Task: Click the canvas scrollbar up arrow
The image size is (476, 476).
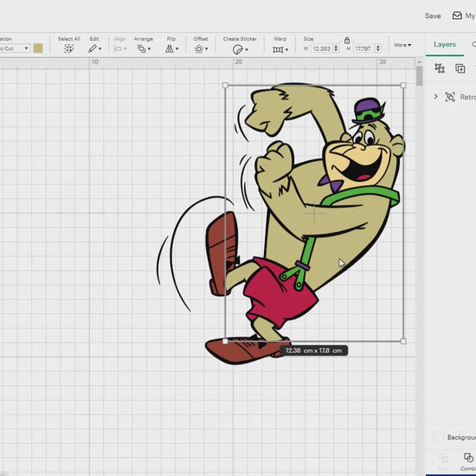Action: tap(419, 62)
